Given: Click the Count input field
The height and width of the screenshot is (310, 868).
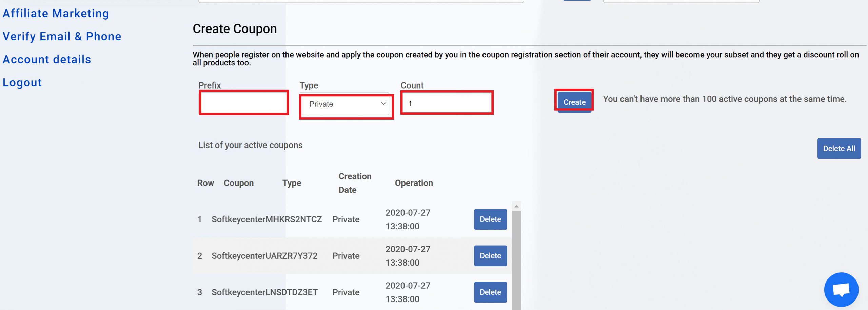Looking at the screenshot, I should (x=447, y=103).
